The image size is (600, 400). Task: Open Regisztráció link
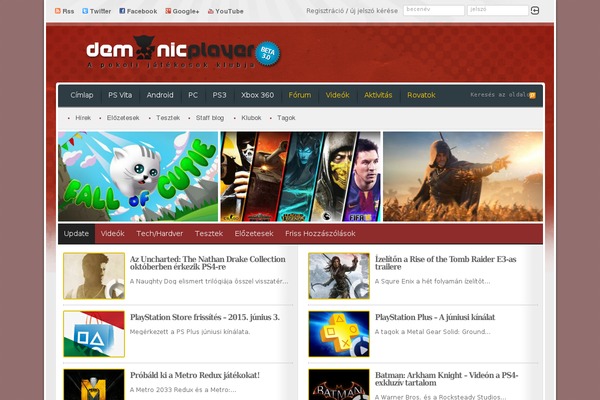tap(325, 11)
